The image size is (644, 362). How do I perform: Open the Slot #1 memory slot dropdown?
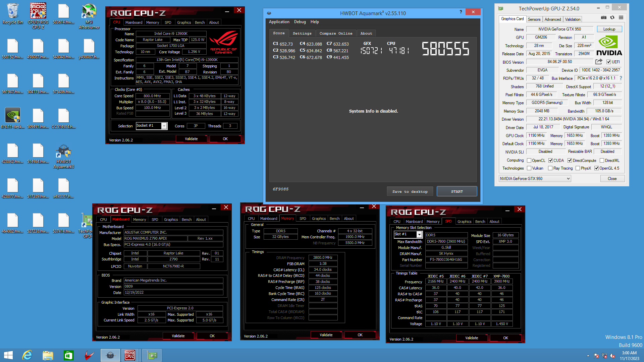click(x=419, y=234)
